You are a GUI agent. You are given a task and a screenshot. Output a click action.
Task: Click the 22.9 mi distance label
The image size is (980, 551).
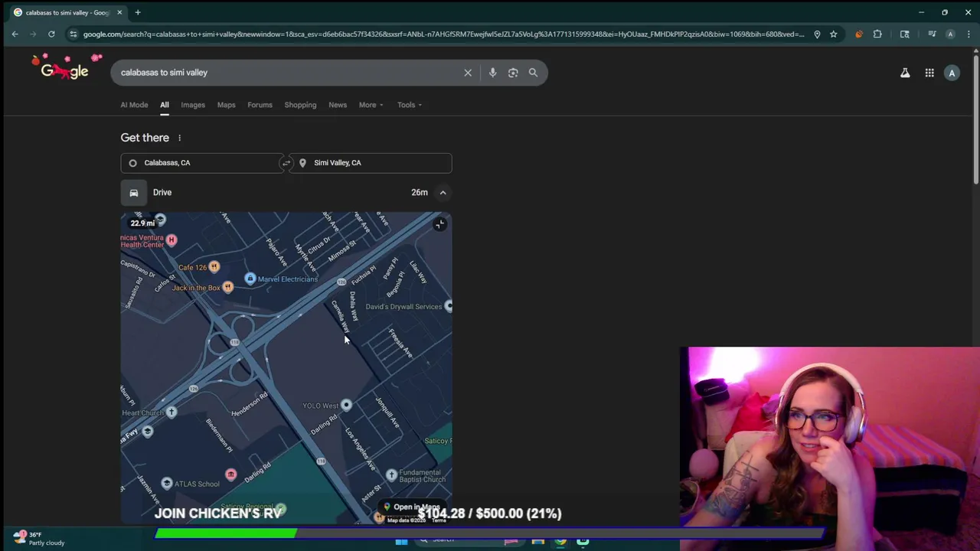(x=142, y=223)
